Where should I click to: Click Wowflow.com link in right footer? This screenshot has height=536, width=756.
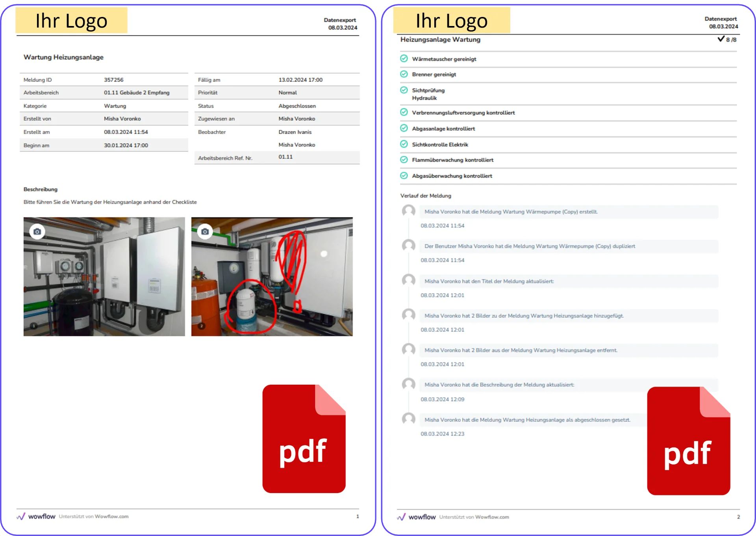492,517
